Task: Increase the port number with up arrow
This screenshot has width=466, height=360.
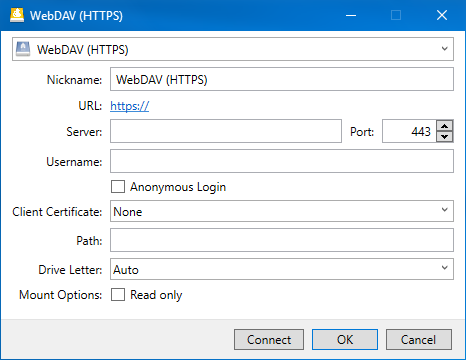Action: click(445, 126)
